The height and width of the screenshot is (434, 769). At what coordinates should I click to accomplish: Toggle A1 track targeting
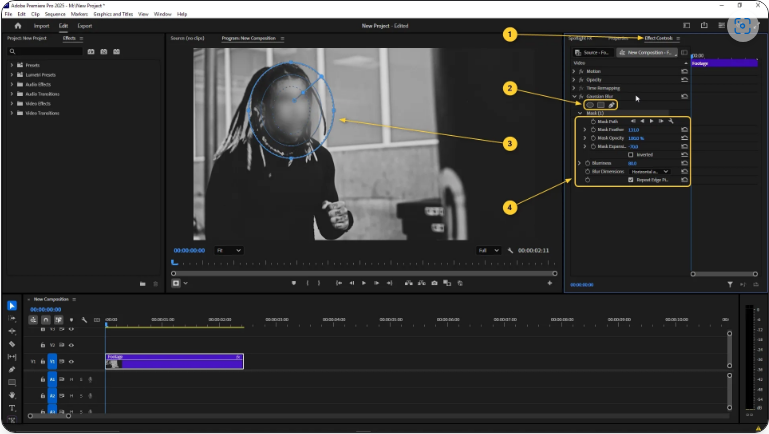pos(52,379)
